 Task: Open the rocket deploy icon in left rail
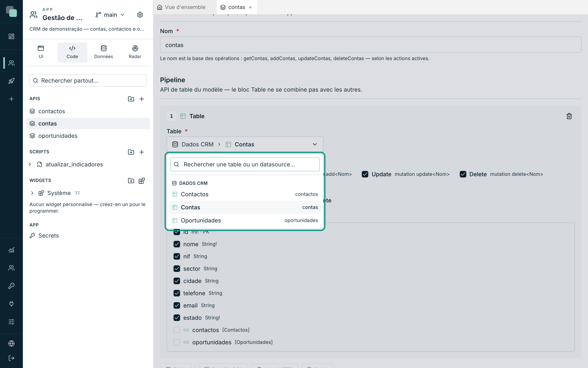11,81
